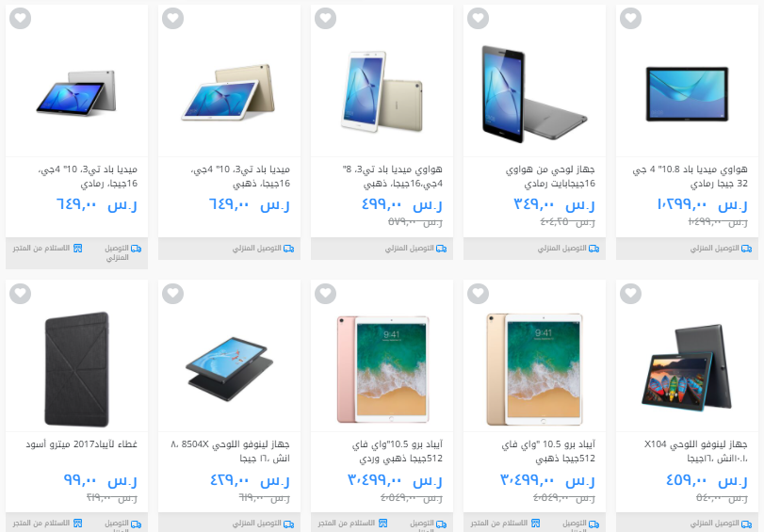Open the Lenovo 8504X tablet image
The height and width of the screenshot is (532, 764).
click(x=230, y=369)
